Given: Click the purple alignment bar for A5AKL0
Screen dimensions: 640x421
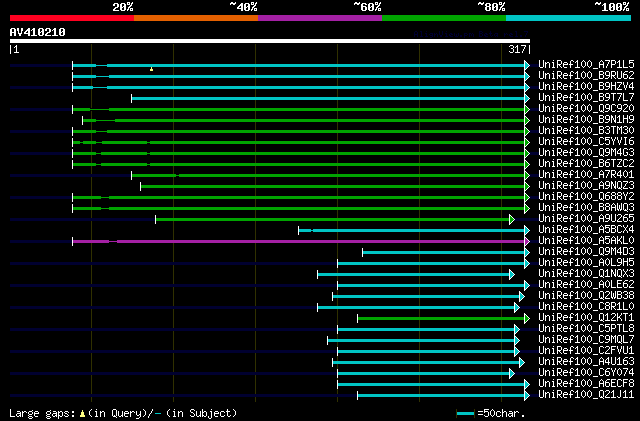Looking at the screenshot, I should 301,241.
